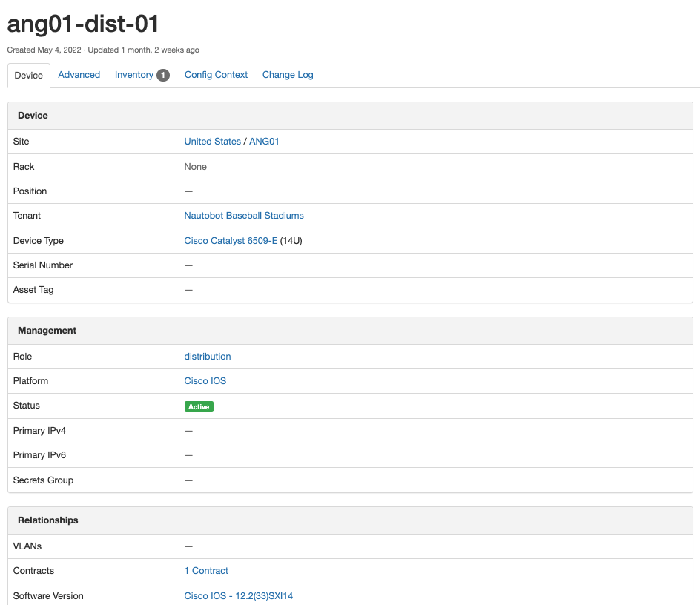Open the Cisco Catalyst 6509-E device type
Viewport: 700px width, 605px height.
231,241
